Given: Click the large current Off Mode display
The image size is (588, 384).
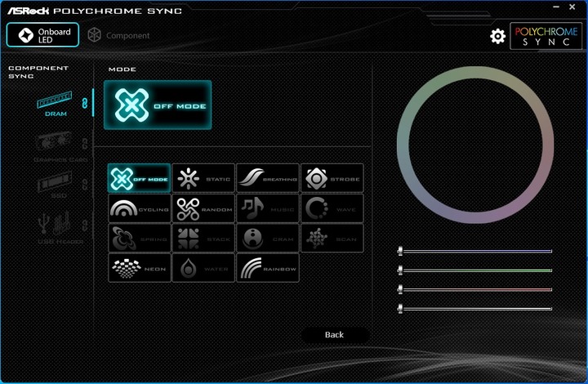Looking at the screenshot, I should pos(158,105).
